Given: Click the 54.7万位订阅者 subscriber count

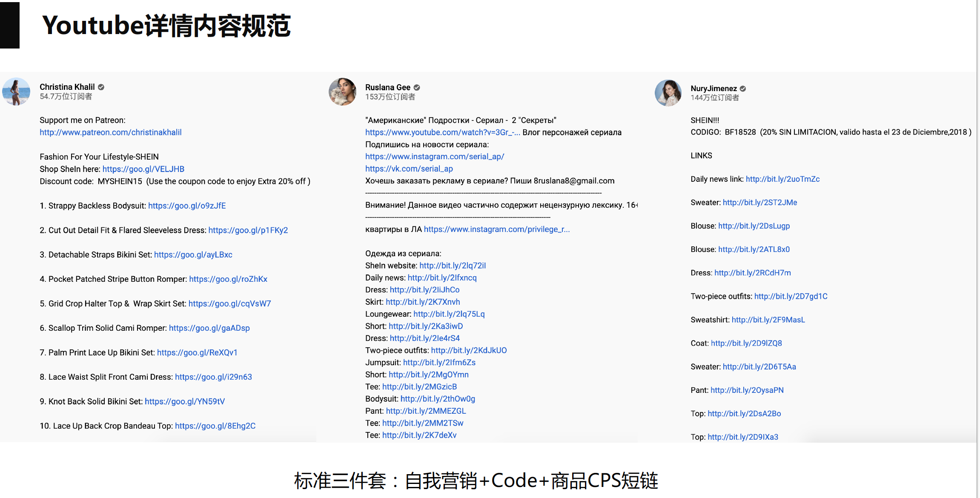Looking at the screenshot, I should 66,97.
